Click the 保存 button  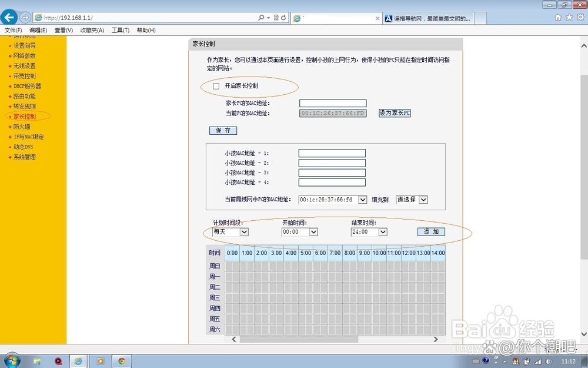(x=223, y=130)
